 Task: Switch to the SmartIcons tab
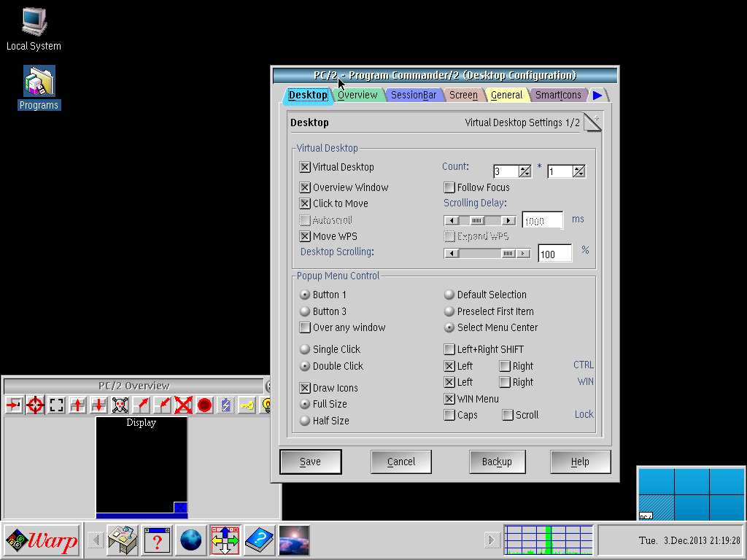tap(558, 95)
